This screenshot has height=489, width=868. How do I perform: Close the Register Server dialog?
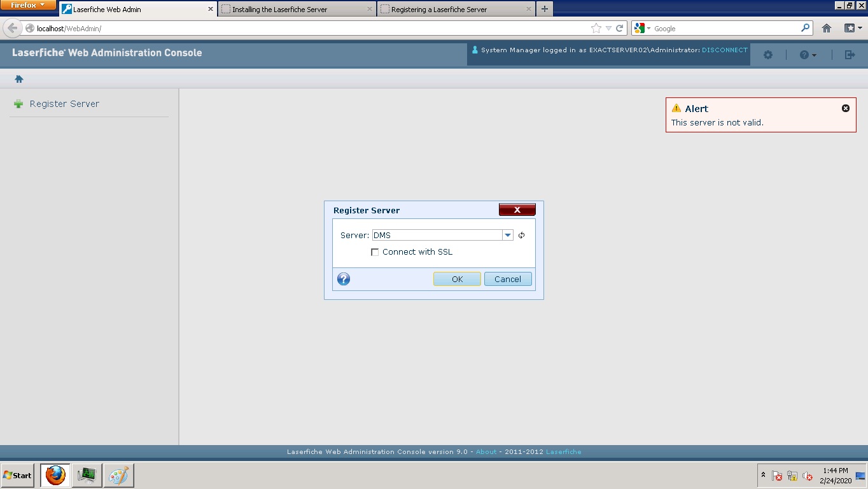[517, 209]
